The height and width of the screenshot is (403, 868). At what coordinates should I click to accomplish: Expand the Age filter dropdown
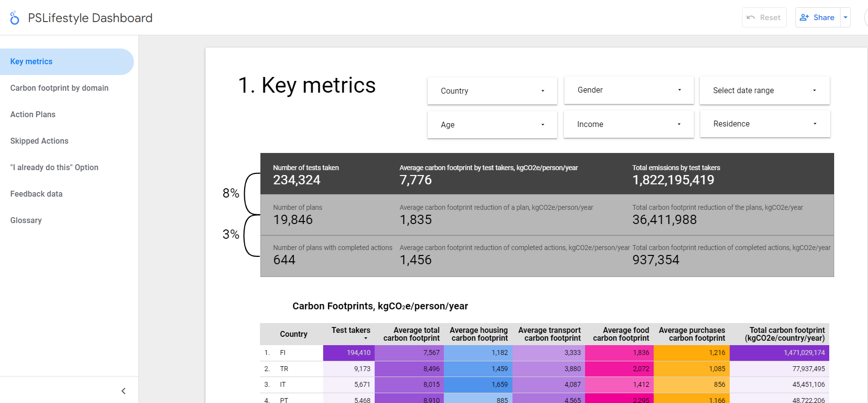(492, 125)
